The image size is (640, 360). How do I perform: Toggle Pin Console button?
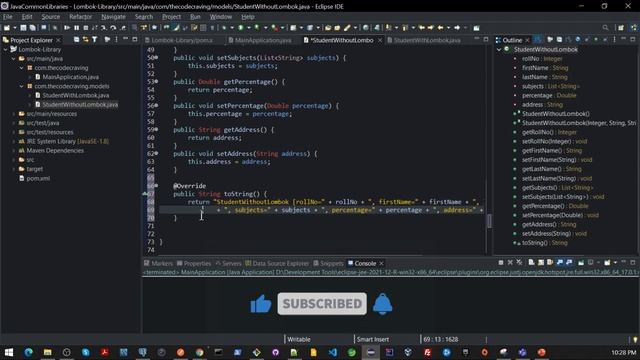[581, 262]
